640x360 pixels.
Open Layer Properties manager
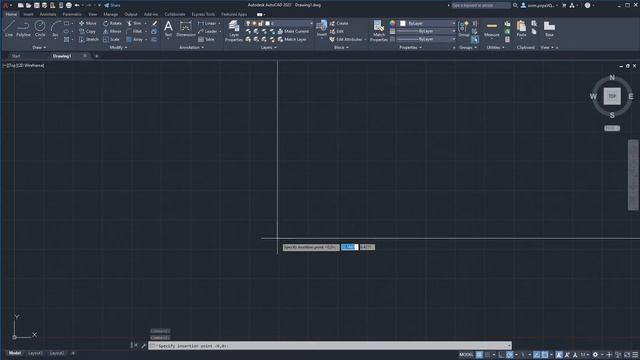point(234,31)
